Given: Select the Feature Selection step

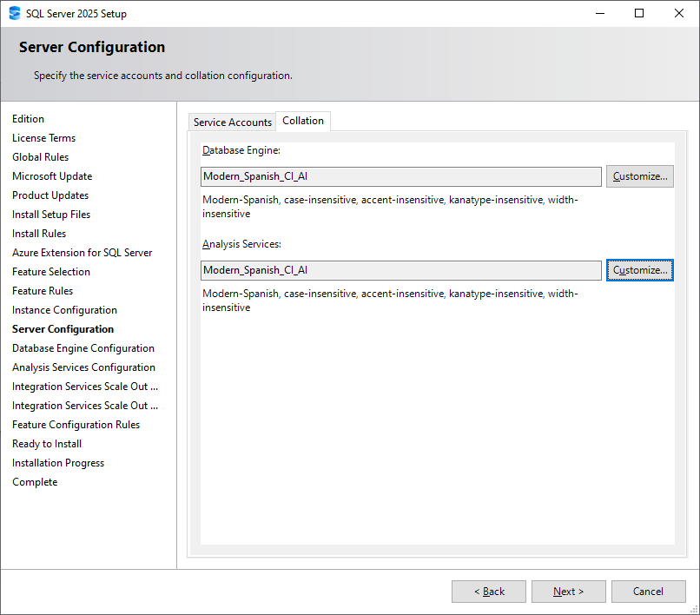Looking at the screenshot, I should [51, 272].
